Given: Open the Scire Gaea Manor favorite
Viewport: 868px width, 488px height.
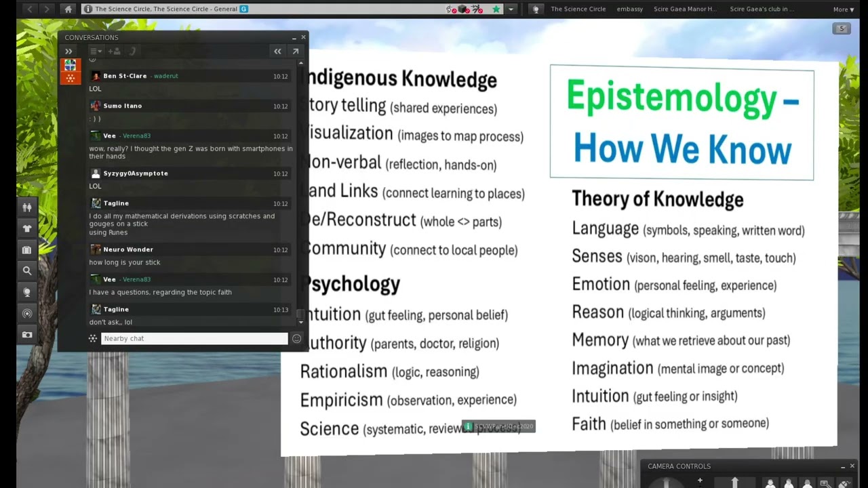Looking at the screenshot, I should coord(685,9).
